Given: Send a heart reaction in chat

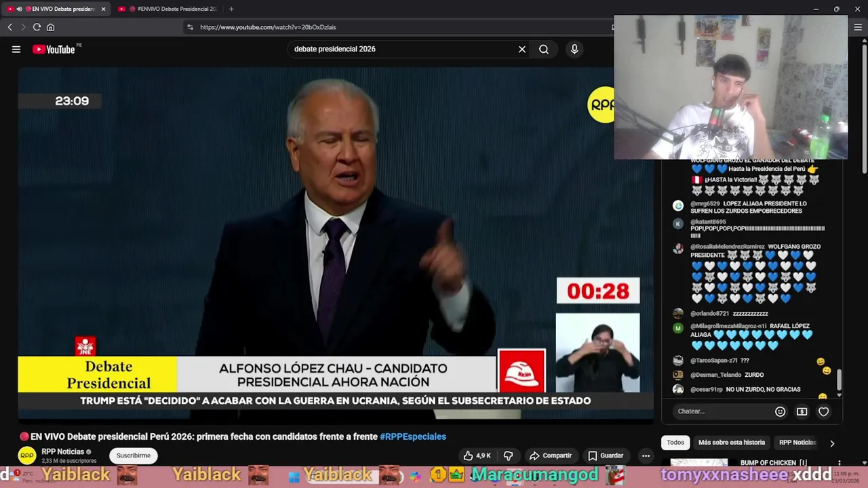Looking at the screenshot, I should [x=823, y=411].
